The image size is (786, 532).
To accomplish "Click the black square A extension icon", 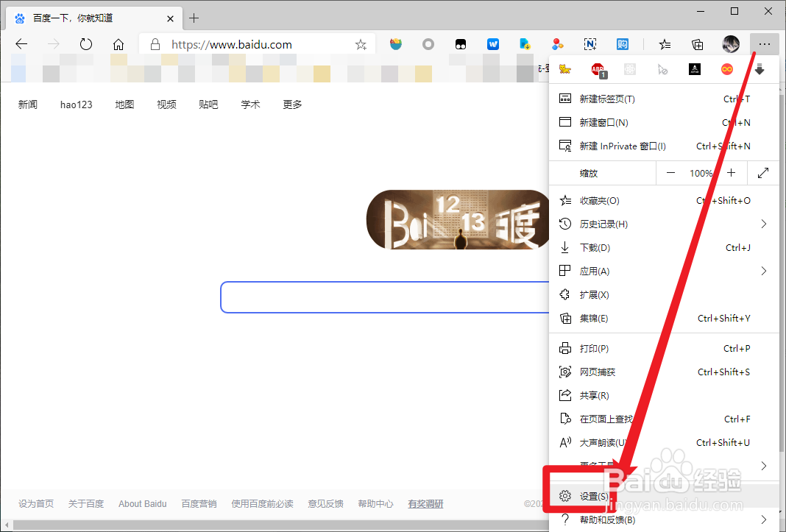I will coord(695,69).
